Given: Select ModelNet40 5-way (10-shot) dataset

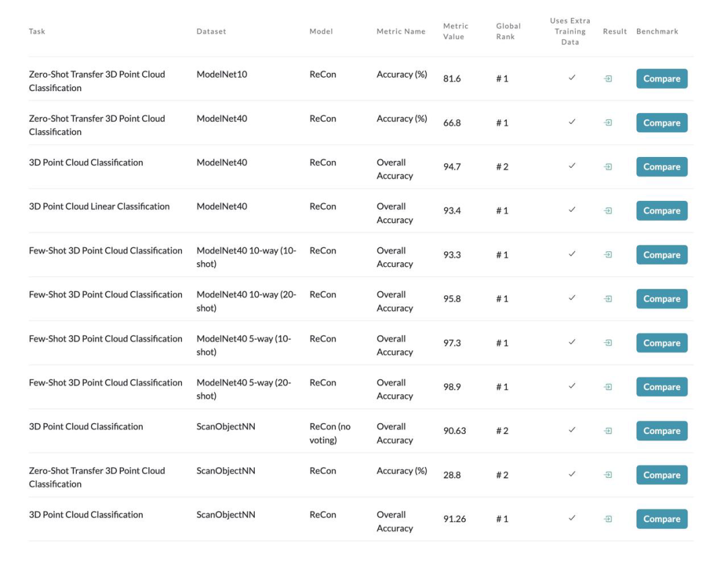Looking at the screenshot, I should (x=244, y=345).
